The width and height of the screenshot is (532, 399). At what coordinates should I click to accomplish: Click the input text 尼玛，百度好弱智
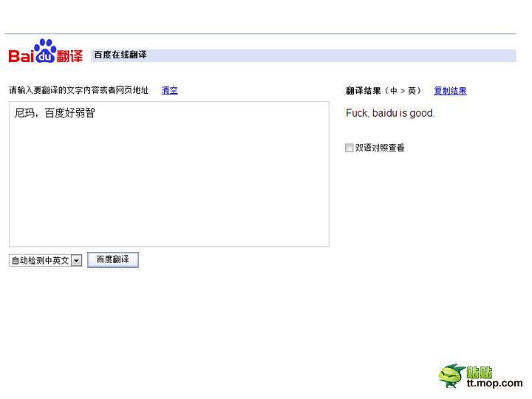tap(55, 114)
